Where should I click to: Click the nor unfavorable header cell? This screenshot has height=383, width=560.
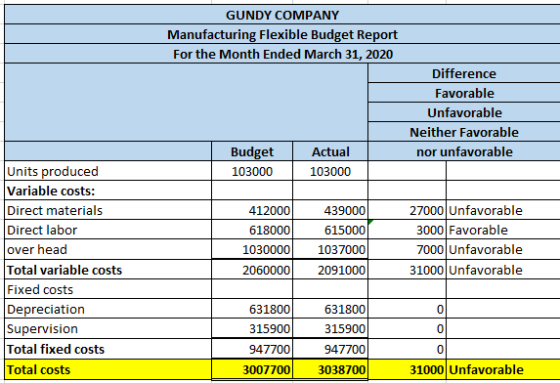pyautogui.click(x=464, y=152)
